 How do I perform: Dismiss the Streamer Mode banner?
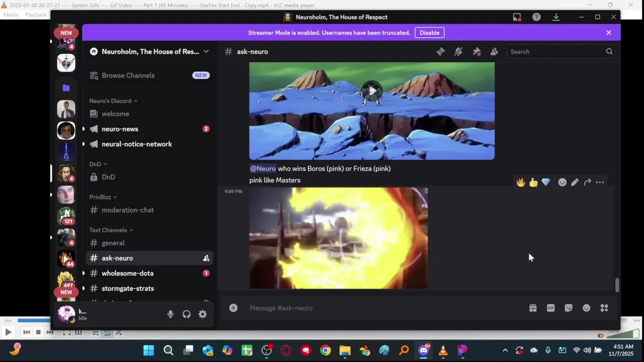(609, 33)
